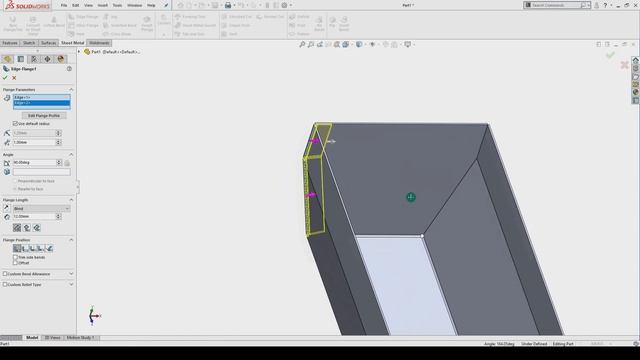The image size is (640, 360).
Task: Open the PropertyManager tab icon
Action: click(21, 59)
